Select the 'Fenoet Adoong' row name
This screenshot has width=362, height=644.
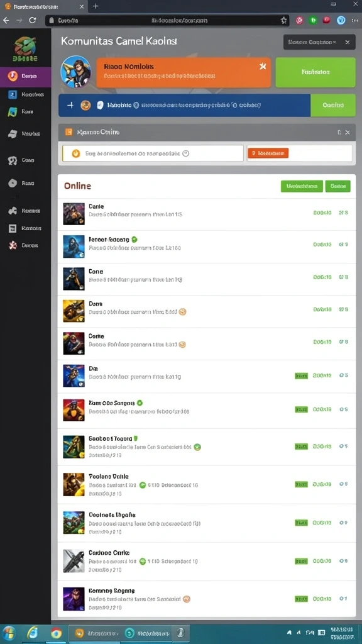[x=109, y=239]
